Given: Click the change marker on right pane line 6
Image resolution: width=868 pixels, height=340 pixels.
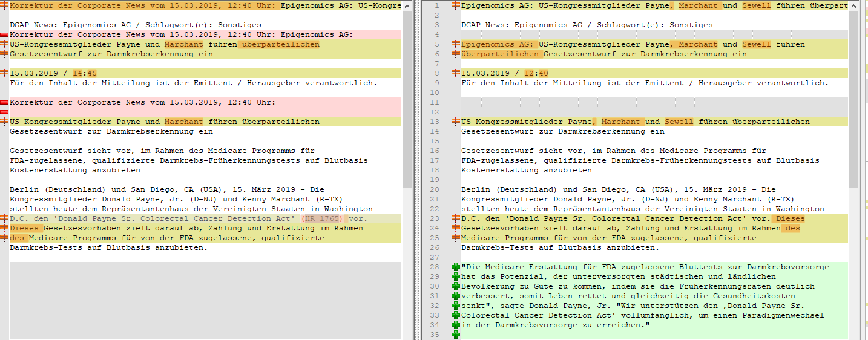Looking at the screenshot, I should point(455,54).
